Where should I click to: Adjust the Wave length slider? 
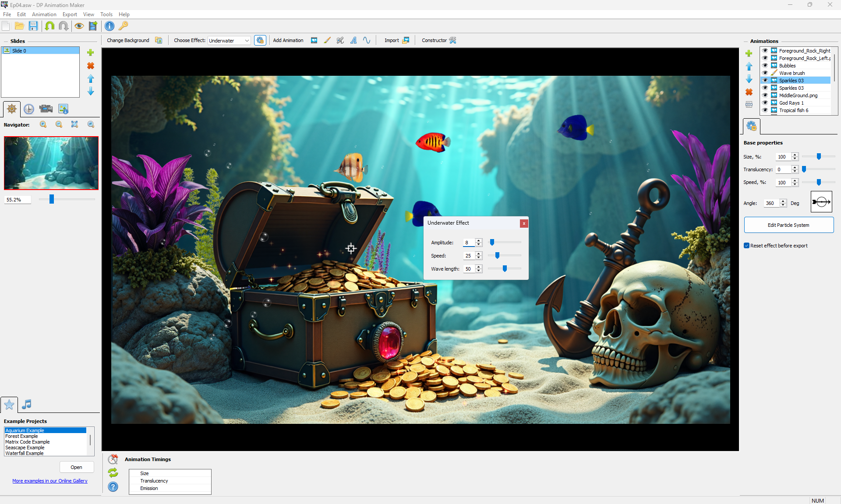click(x=505, y=269)
